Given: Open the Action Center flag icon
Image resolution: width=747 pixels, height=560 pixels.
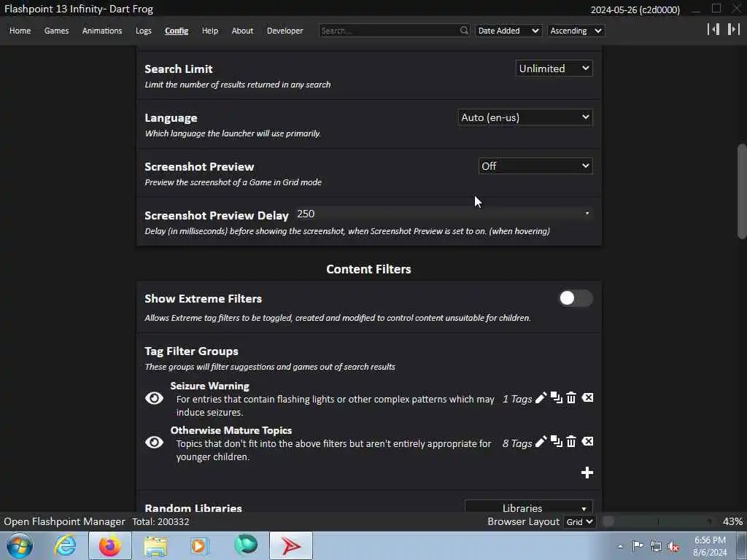Looking at the screenshot, I should (x=638, y=545).
